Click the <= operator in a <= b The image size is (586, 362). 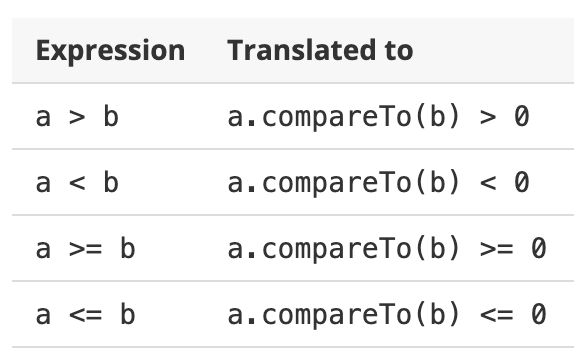click(x=86, y=315)
